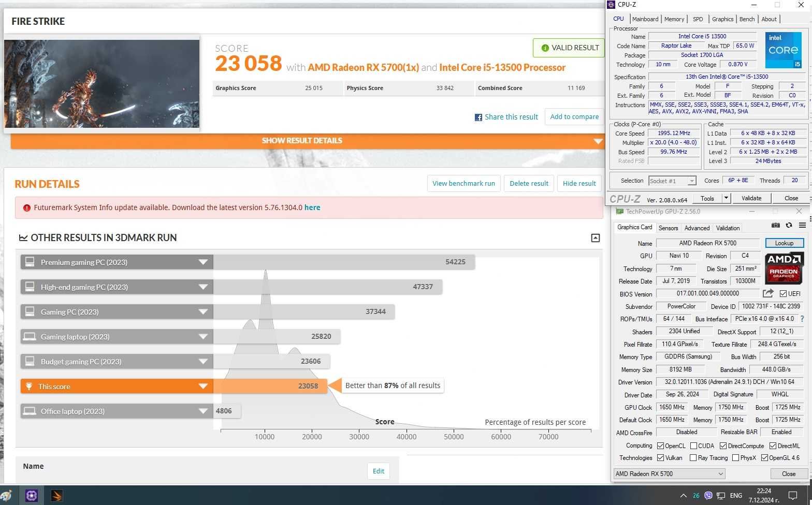The width and height of the screenshot is (812, 505).
Task: Click the Share this result link
Action: 511,117
